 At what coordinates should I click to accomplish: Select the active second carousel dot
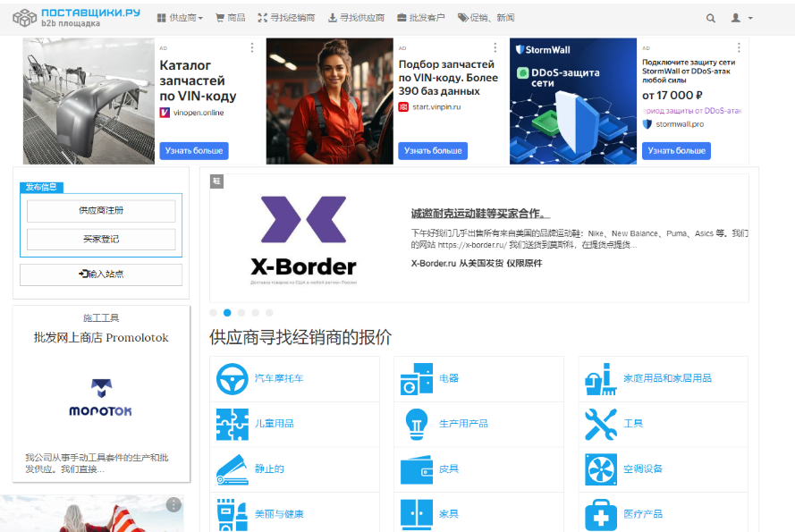227,313
